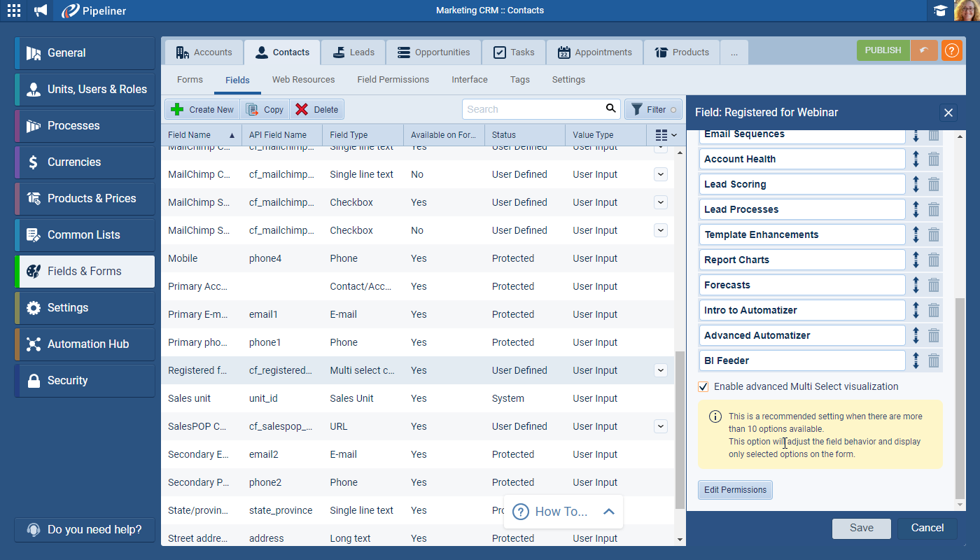Image resolution: width=980 pixels, height=560 pixels.
Task: Open column chooser dropdown in table header
Action: tap(666, 134)
